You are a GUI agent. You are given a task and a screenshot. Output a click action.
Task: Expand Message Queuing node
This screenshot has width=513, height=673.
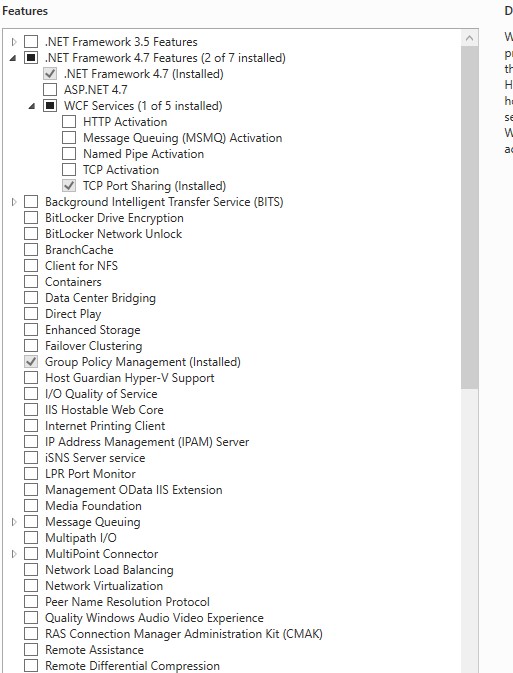pos(14,522)
